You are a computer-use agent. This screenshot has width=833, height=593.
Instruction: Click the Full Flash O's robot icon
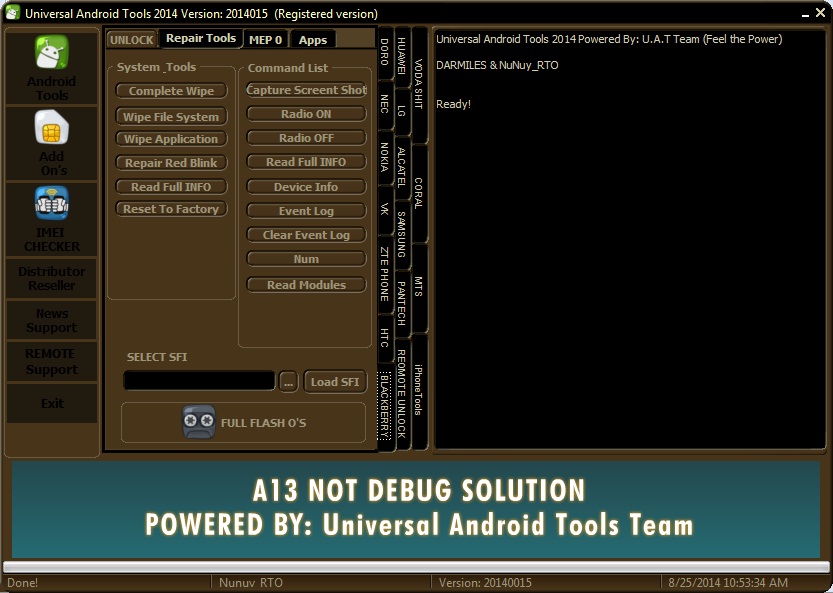[198, 423]
